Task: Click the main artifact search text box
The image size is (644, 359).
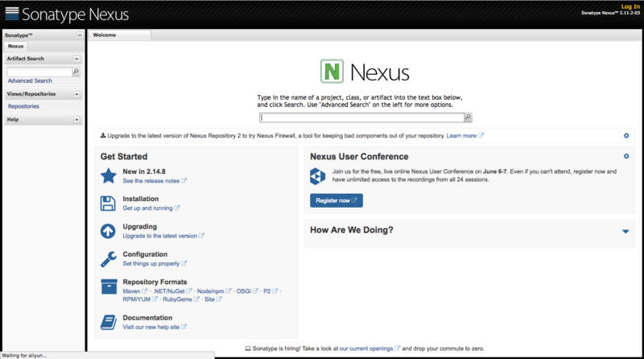Action: click(361, 118)
